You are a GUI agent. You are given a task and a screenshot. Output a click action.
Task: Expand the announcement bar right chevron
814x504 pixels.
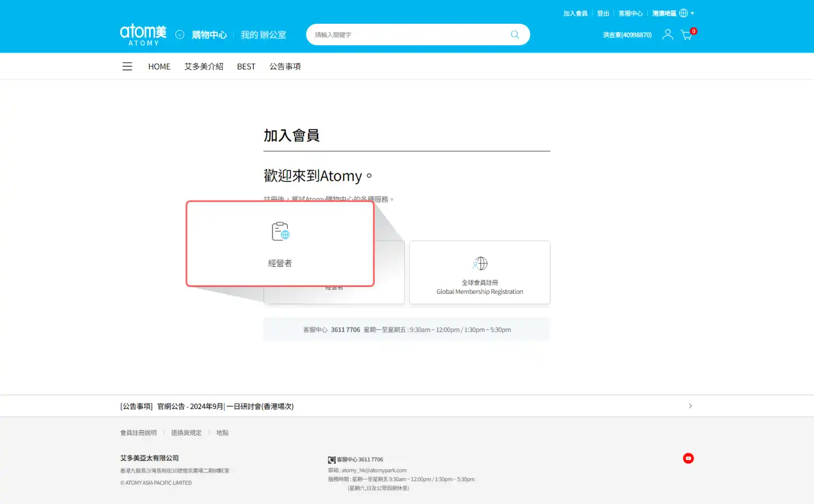(x=690, y=406)
